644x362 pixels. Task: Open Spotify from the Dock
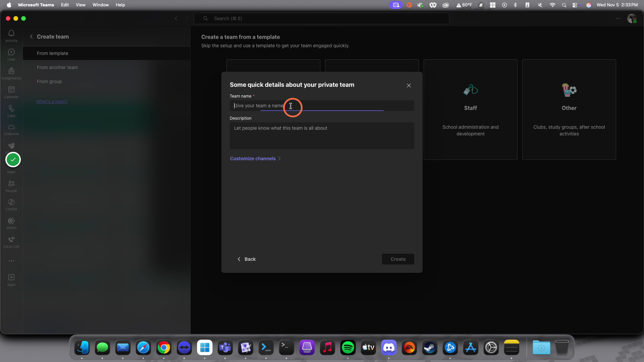tap(348, 348)
